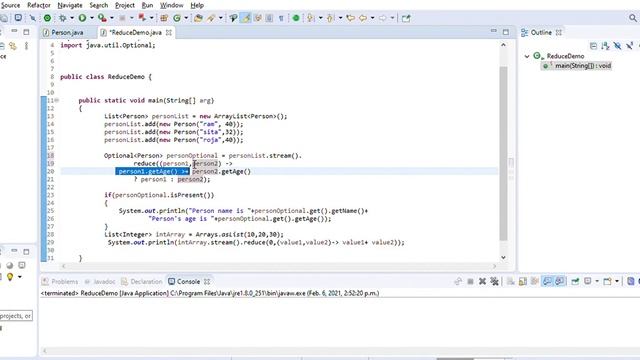Click the Coverage run icon

tap(102, 18)
